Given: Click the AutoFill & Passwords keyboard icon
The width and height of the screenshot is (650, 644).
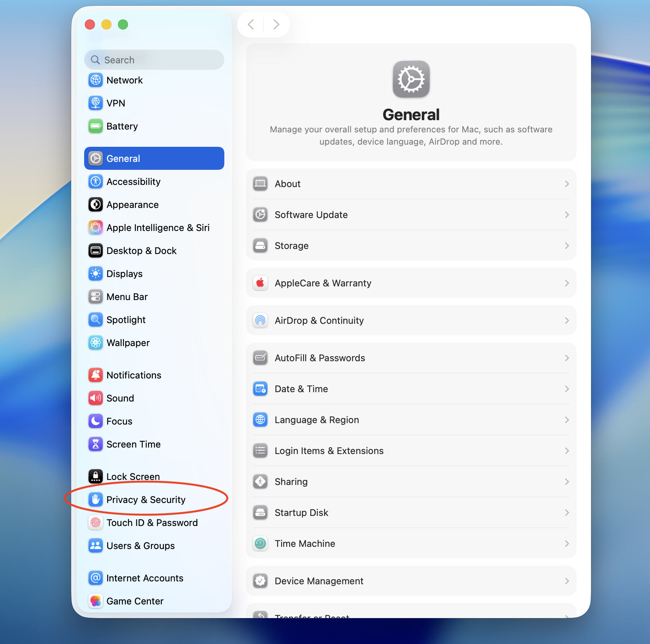Looking at the screenshot, I should point(260,358).
